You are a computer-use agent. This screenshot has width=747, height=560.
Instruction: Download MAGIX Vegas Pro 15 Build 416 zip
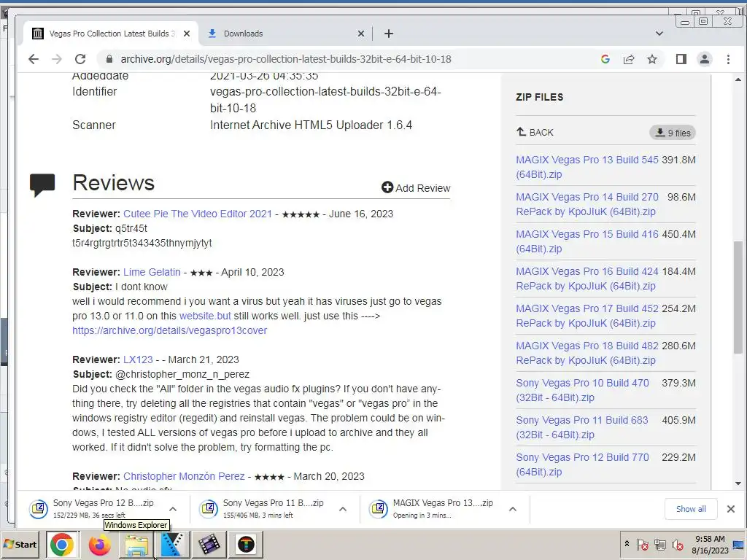pyautogui.click(x=587, y=241)
